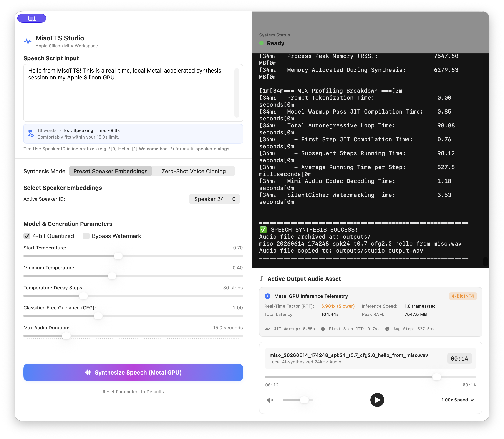Toggle the 4-bit Quantized checkbox
This screenshot has width=504, height=439.
27,236
